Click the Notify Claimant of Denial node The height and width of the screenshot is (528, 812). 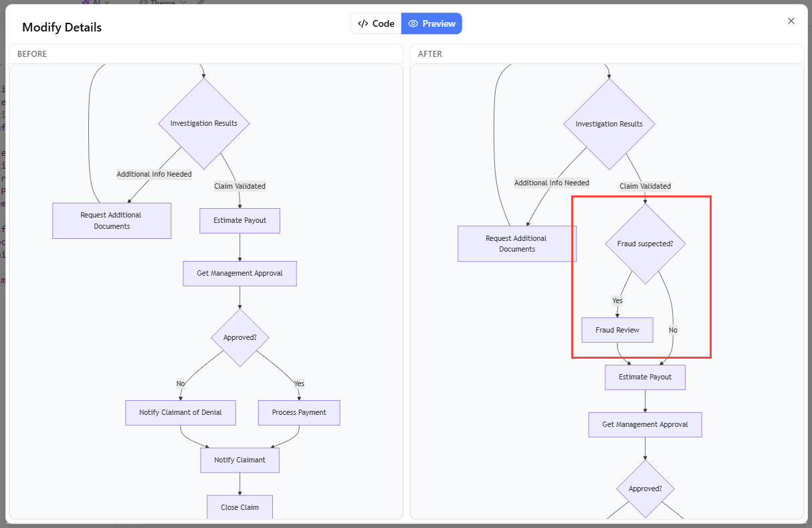180,412
